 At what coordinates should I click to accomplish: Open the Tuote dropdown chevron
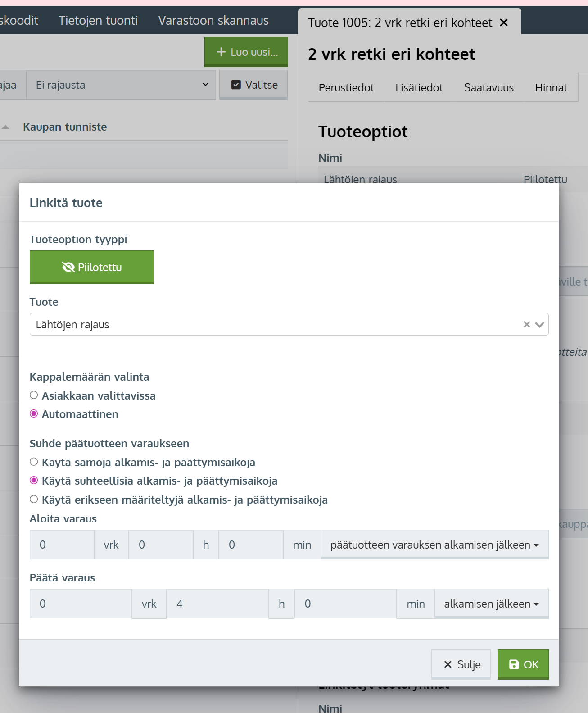(x=540, y=324)
